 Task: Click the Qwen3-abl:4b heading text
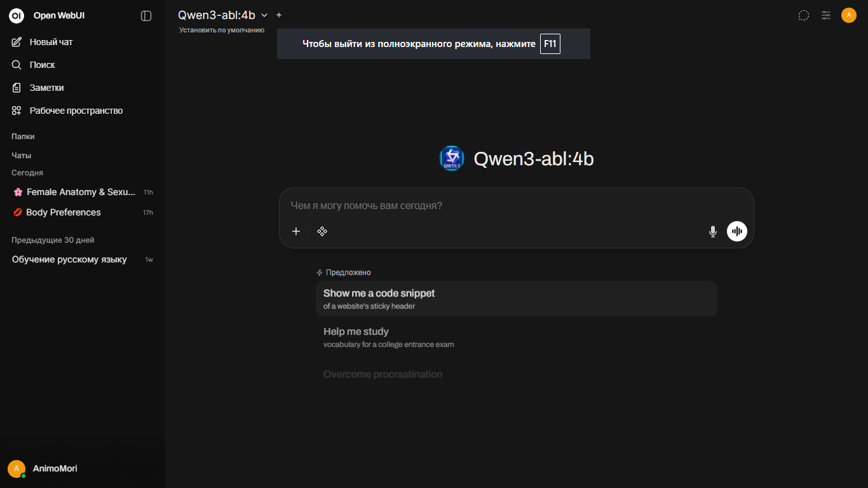534,159
